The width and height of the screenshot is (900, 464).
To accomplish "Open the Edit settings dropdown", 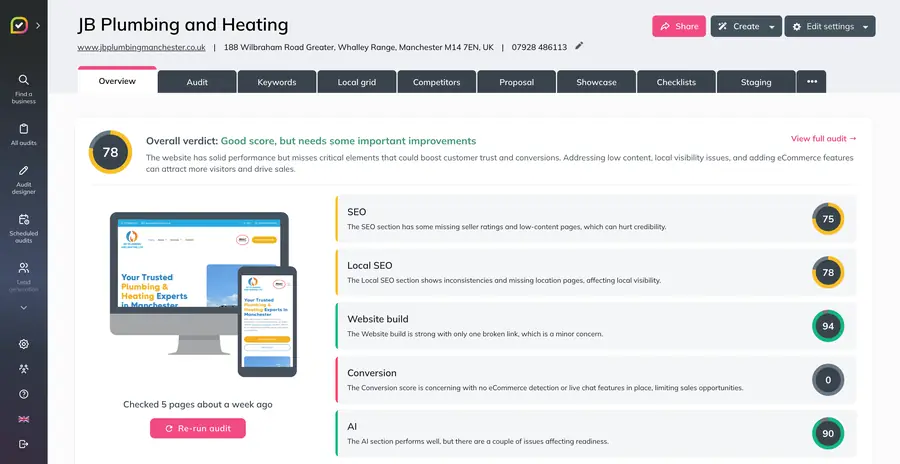I will point(830,26).
